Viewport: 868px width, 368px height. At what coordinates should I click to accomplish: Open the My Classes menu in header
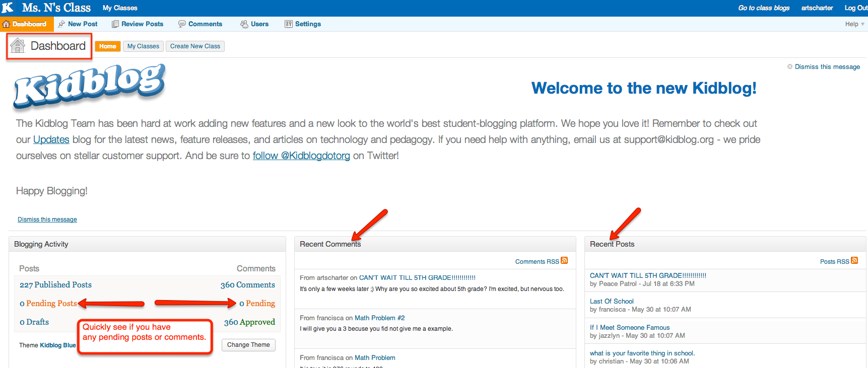pos(120,8)
